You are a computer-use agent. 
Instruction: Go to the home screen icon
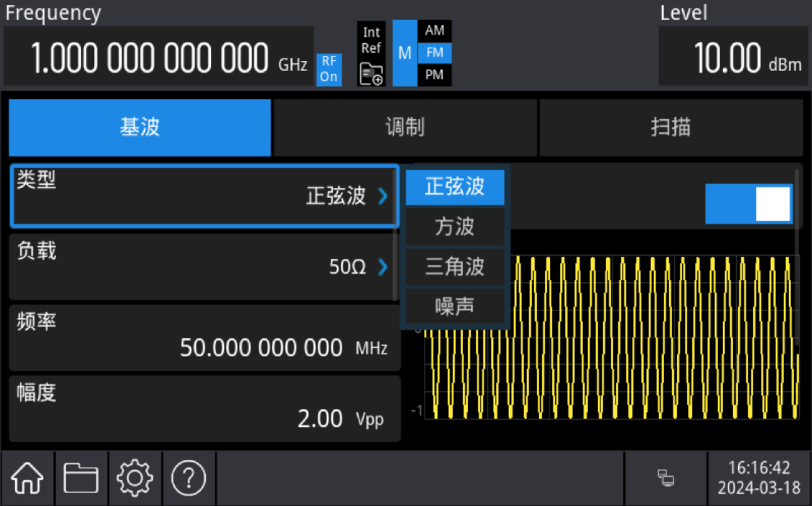tap(27, 478)
